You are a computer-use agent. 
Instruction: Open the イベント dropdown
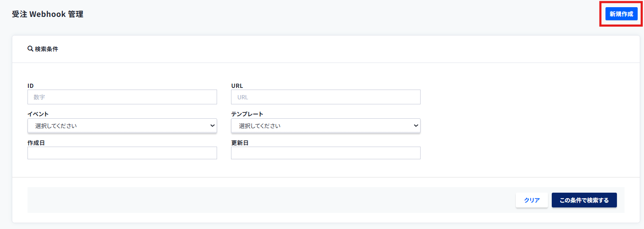(122, 126)
